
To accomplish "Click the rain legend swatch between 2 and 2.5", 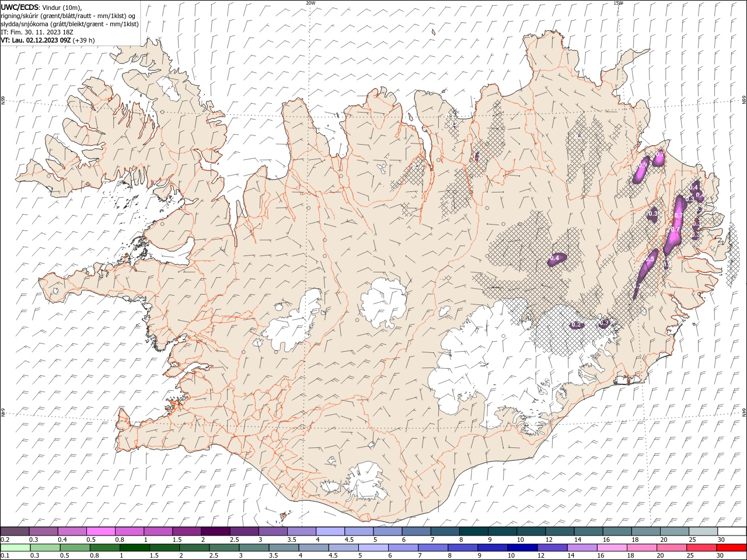I will (194, 548).
